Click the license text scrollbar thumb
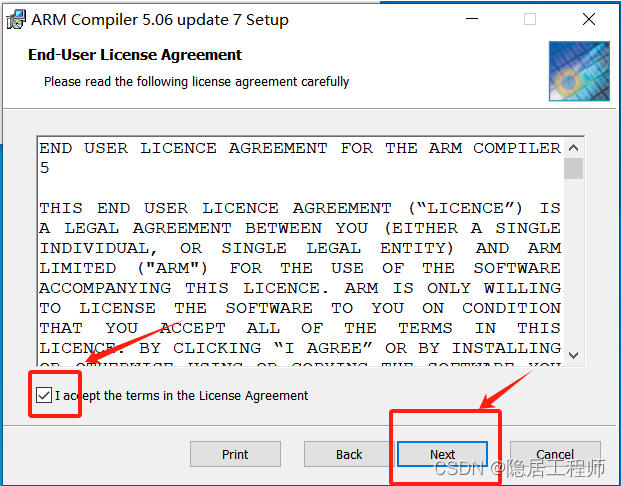The image size is (621, 486). [x=573, y=169]
